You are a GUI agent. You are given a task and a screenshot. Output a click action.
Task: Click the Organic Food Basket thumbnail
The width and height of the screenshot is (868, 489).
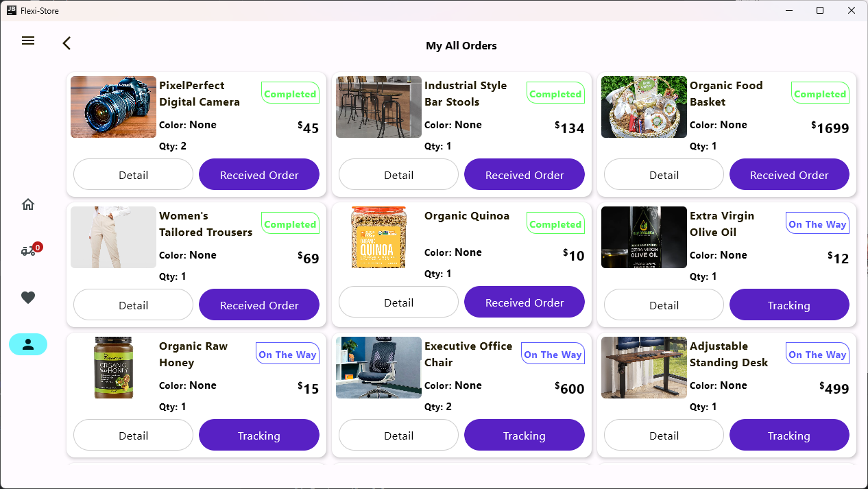(644, 107)
